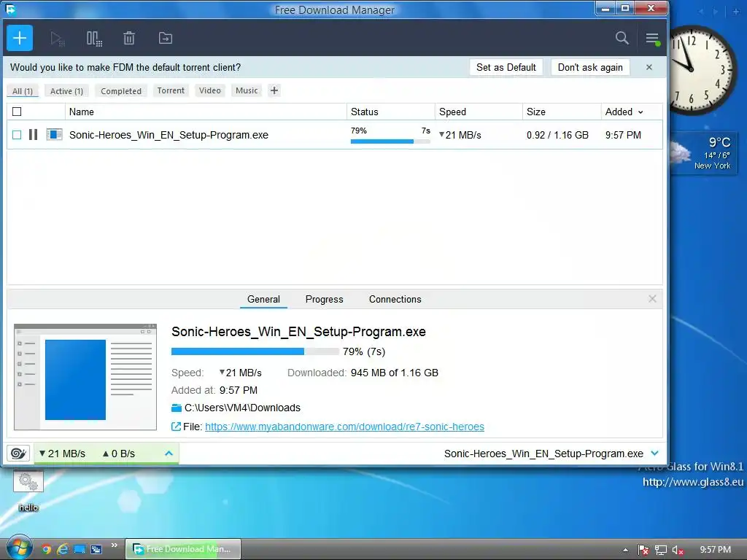The height and width of the screenshot is (560, 747).
Task: Switch to All (1) filter tab
Action: tap(23, 91)
